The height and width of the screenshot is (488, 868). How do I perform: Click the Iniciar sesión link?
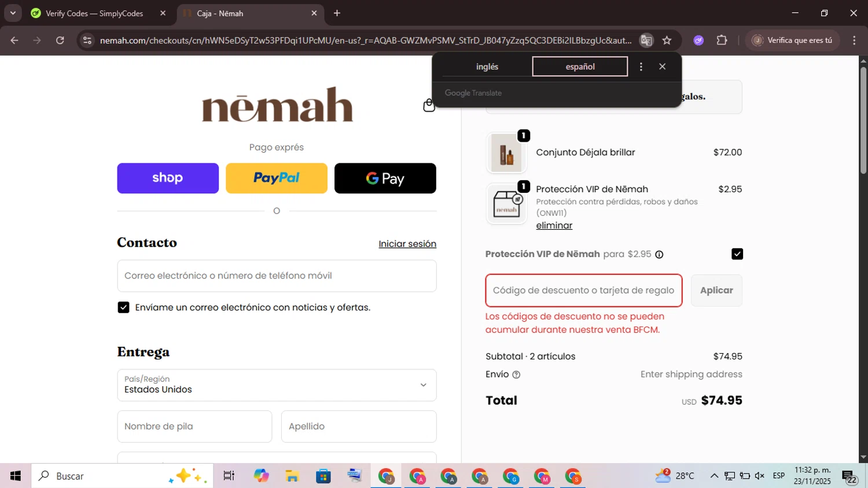pos(407,244)
